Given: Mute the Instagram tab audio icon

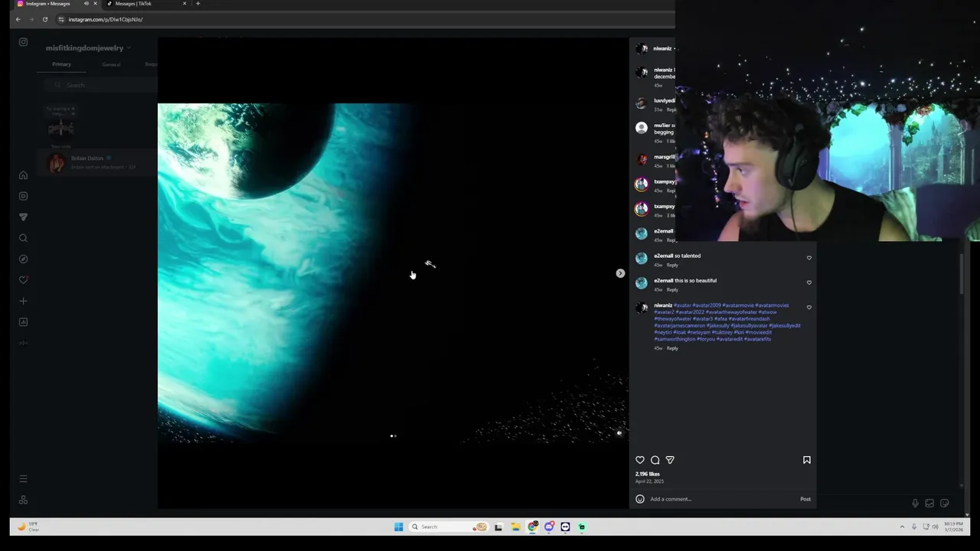Looking at the screenshot, I should click(x=86, y=4).
